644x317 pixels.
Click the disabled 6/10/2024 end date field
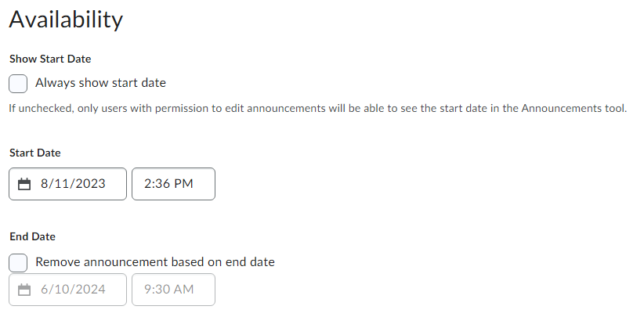click(67, 290)
